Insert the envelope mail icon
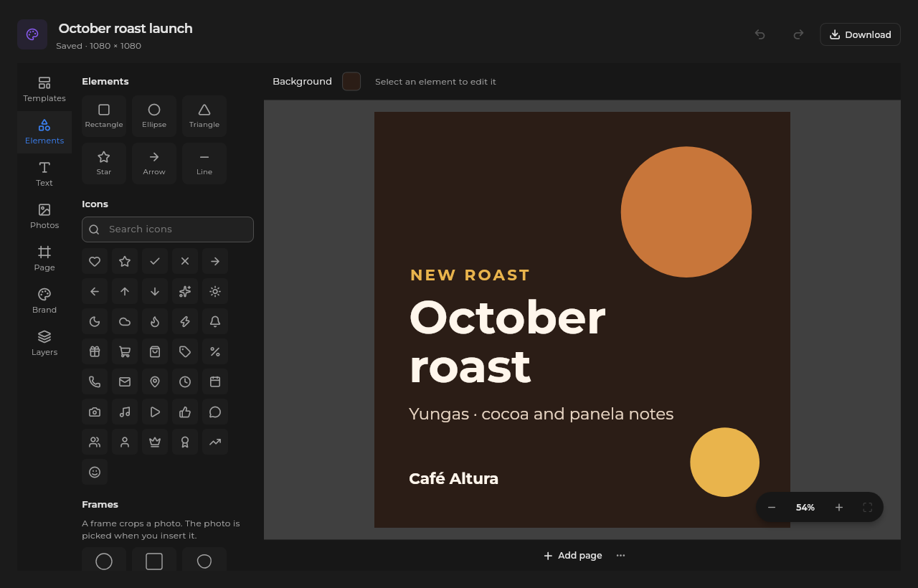The image size is (918, 588). pyautogui.click(x=125, y=381)
